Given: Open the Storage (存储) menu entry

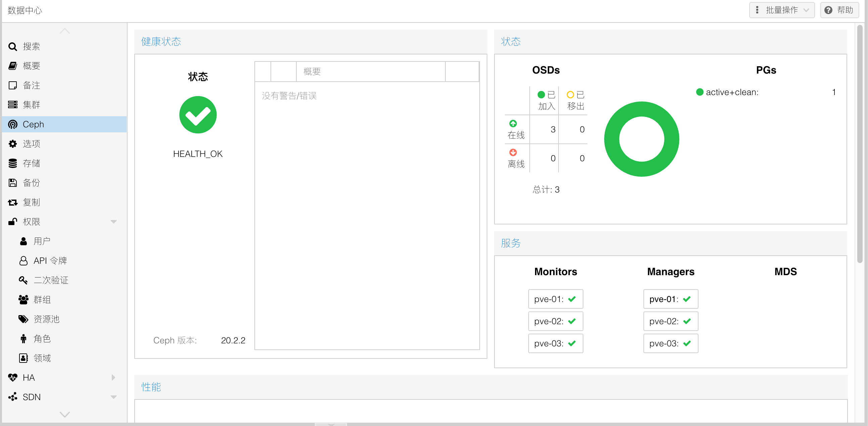Looking at the screenshot, I should pyautogui.click(x=64, y=163).
